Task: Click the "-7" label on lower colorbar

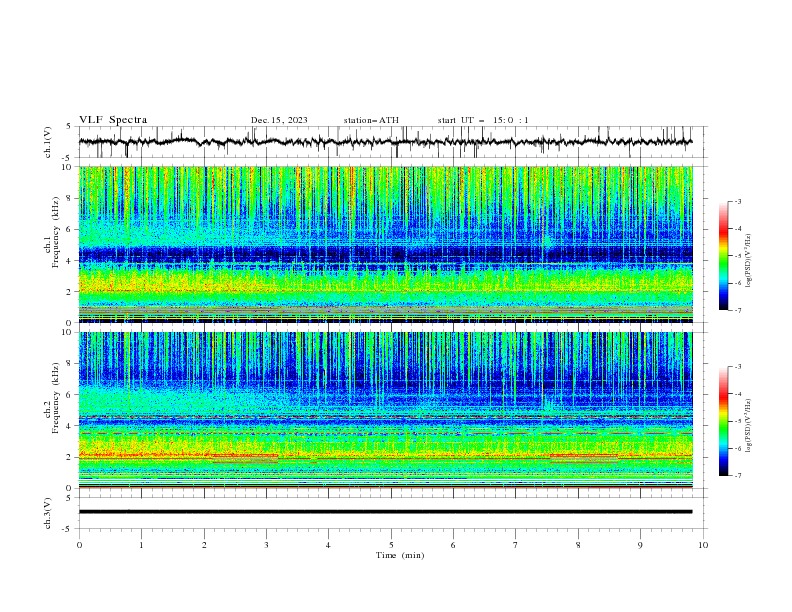Action: click(x=738, y=475)
